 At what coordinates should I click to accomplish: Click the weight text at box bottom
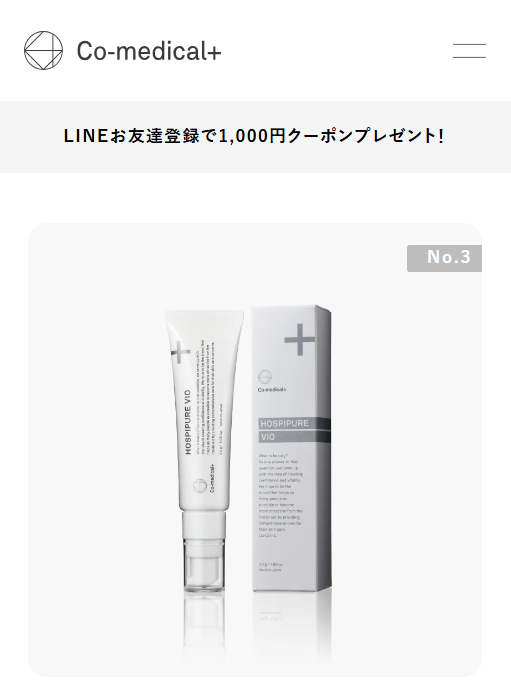[270, 567]
